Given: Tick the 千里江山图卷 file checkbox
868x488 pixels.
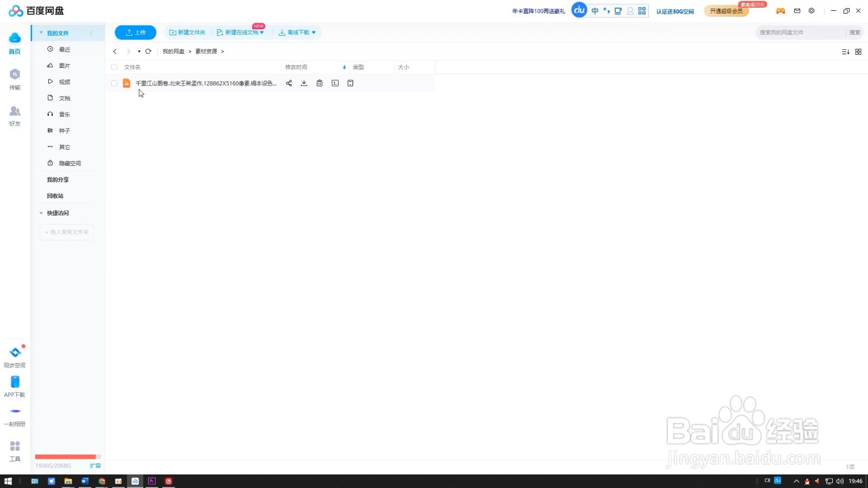Looking at the screenshot, I should [x=114, y=84].
